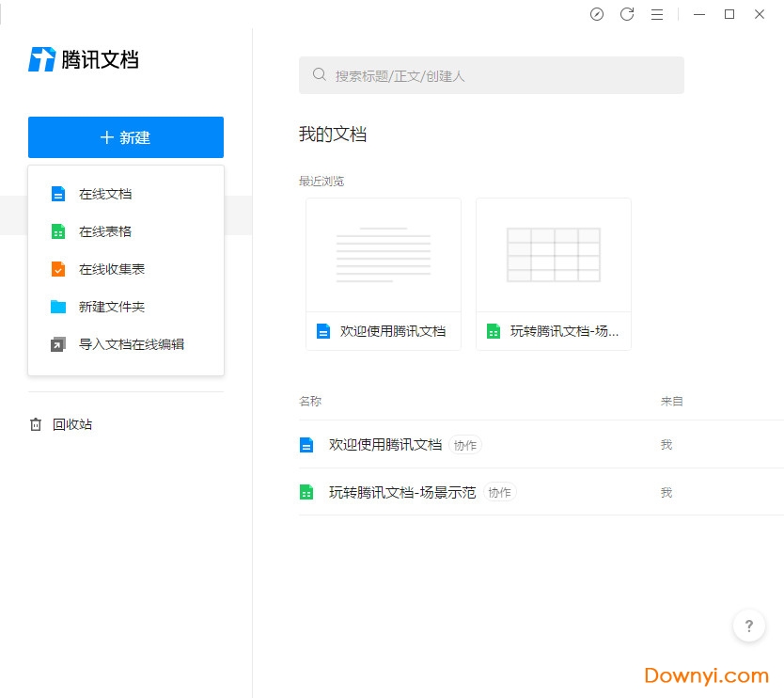Click the 名称 column header

[x=310, y=402]
